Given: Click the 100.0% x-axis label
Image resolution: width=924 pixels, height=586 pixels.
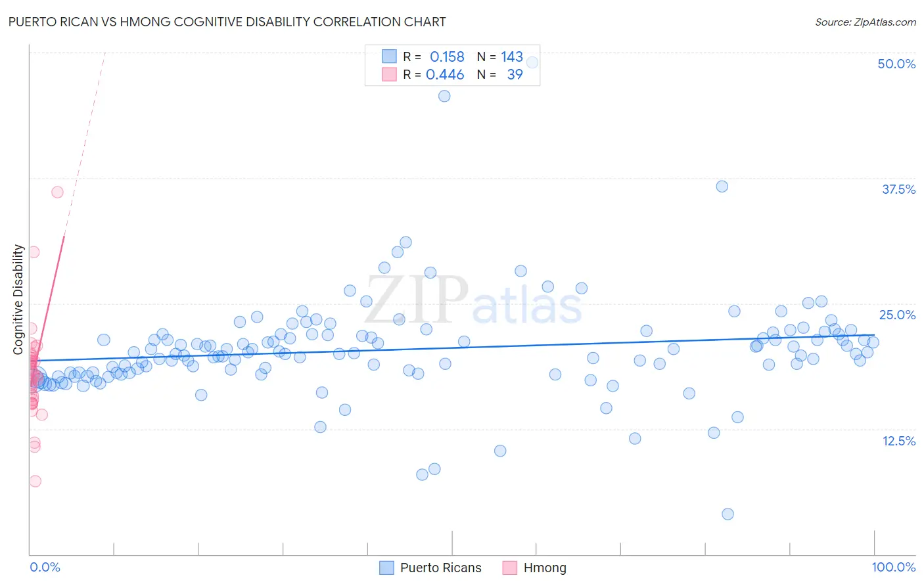Looking at the screenshot, I should [x=894, y=567].
